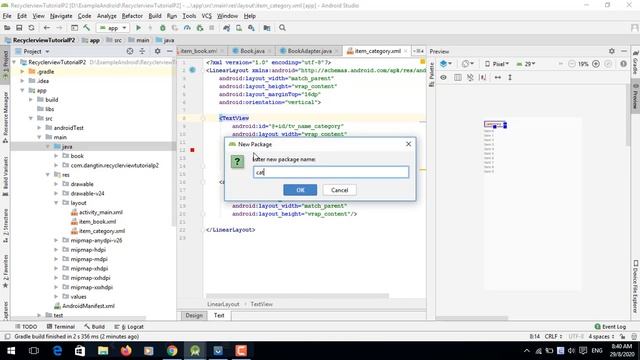Click the preview expand horizontally arrow icon
This screenshot has height=360, width=640.
click(498, 77)
